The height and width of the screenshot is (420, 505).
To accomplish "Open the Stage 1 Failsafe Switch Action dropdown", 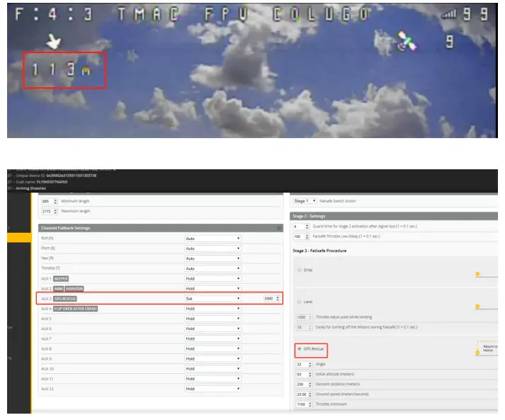I will tap(305, 201).
